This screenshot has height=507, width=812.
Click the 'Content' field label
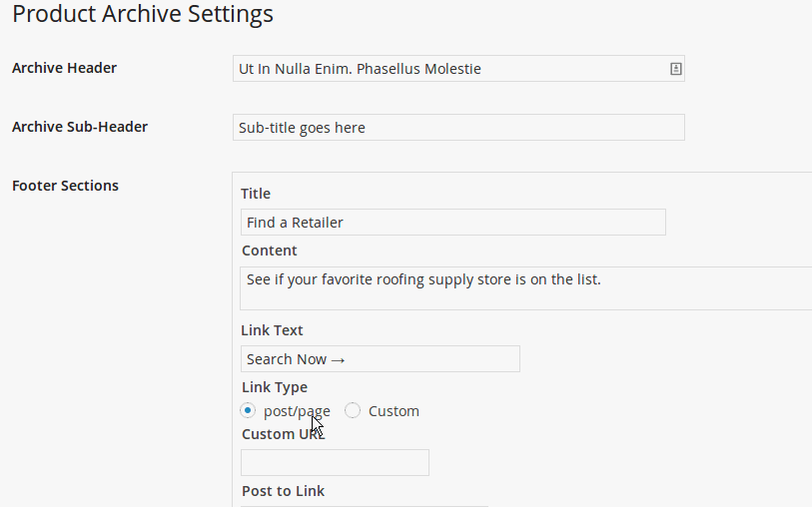tap(270, 251)
